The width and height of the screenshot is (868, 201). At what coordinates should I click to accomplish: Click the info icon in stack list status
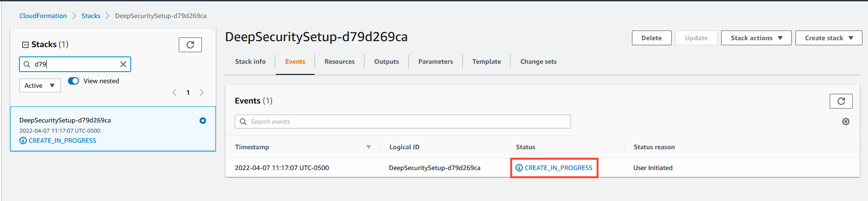pos(23,140)
